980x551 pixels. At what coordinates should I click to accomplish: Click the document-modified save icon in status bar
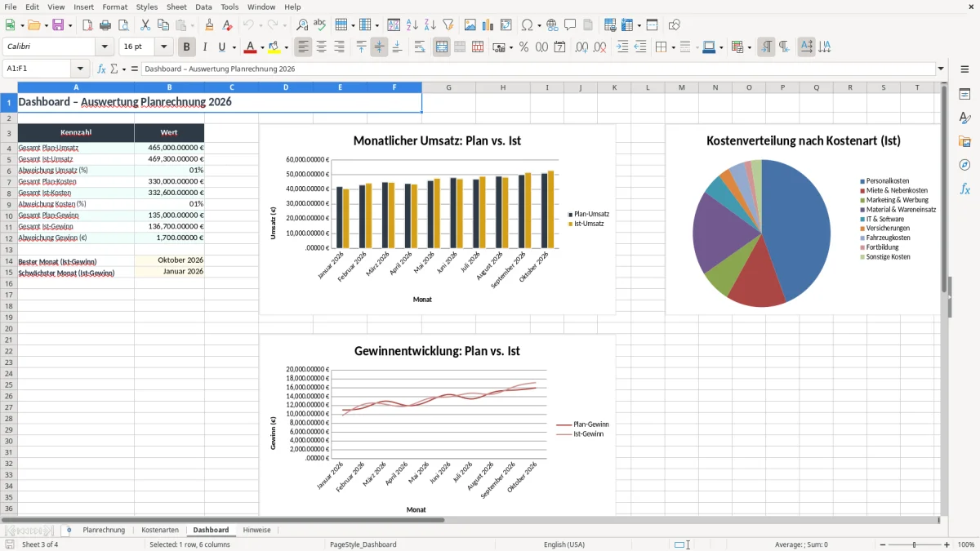[x=10, y=544]
